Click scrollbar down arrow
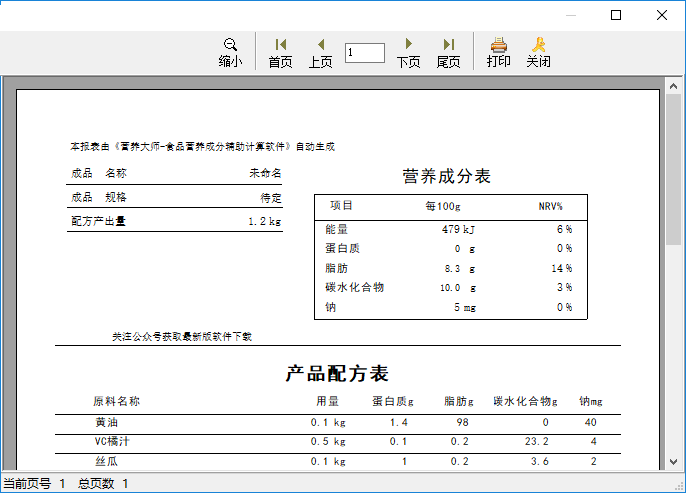This screenshot has width=686, height=493. 673,462
